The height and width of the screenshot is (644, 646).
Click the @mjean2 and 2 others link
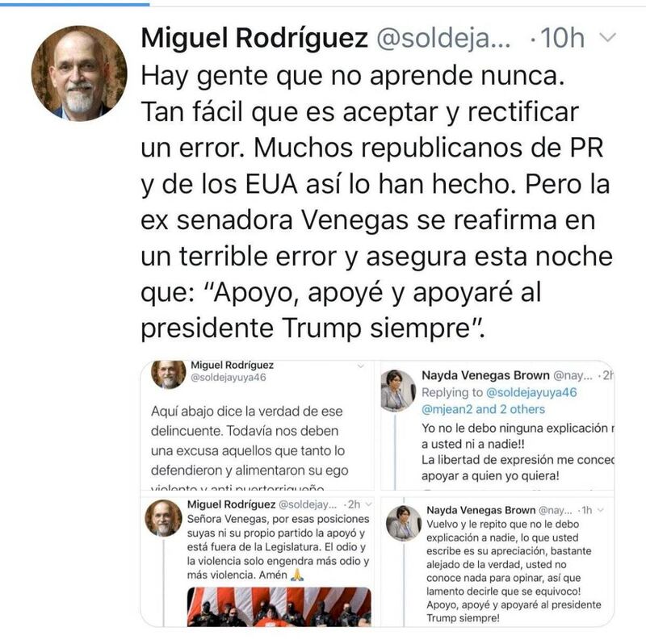pyautogui.click(x=483, y=409)
